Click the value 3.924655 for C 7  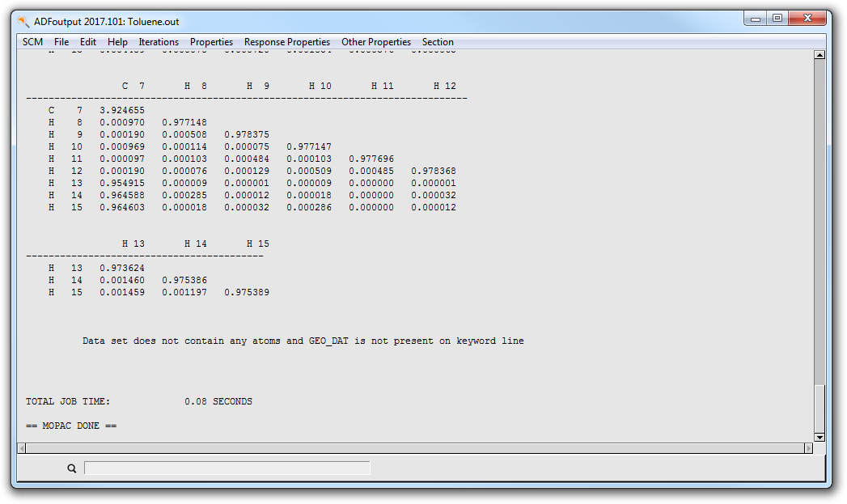pos(122,110)
